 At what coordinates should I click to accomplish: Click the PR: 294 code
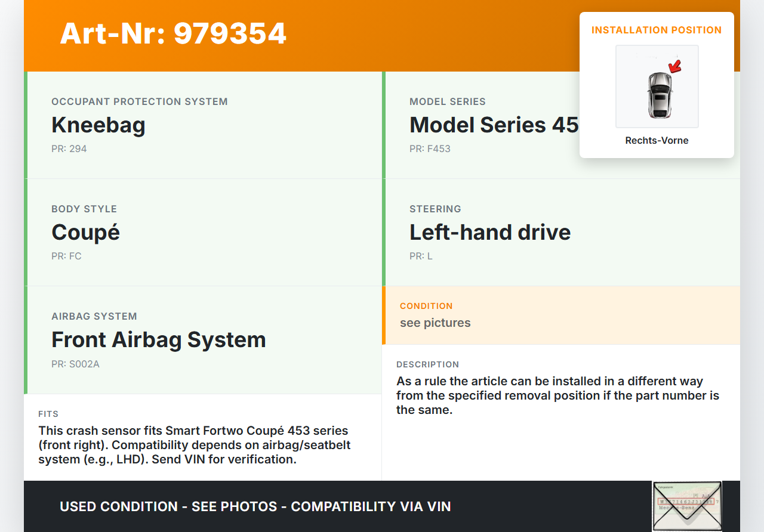[69, 149]
